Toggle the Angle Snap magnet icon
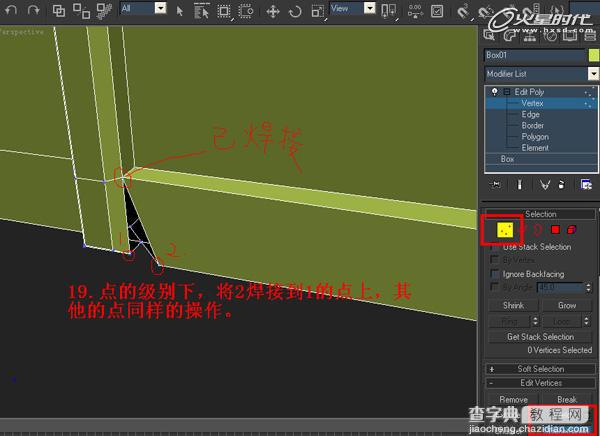The height and width of the screenshot is (436, 600). click(x=485, y=11)
